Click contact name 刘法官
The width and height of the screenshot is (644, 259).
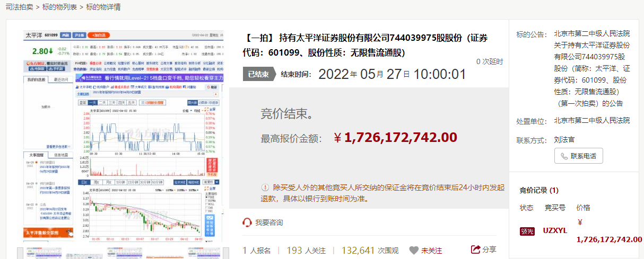click(564, 140)
